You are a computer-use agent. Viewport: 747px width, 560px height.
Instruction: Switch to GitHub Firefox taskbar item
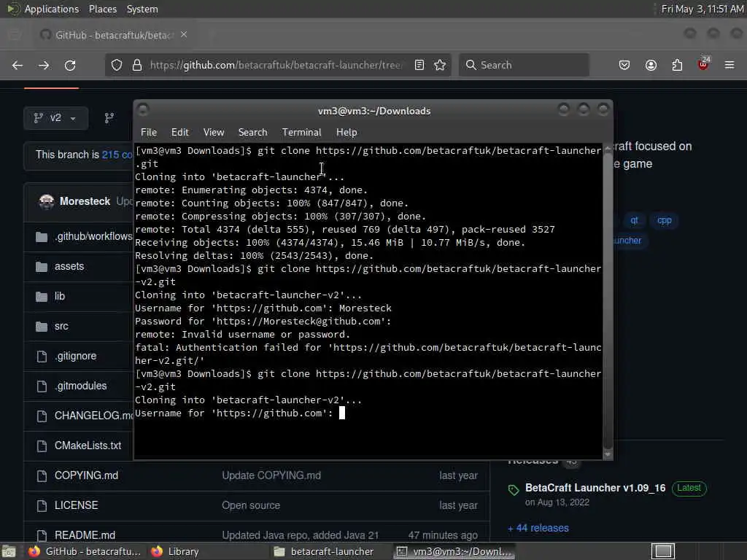tap(86, 551)
